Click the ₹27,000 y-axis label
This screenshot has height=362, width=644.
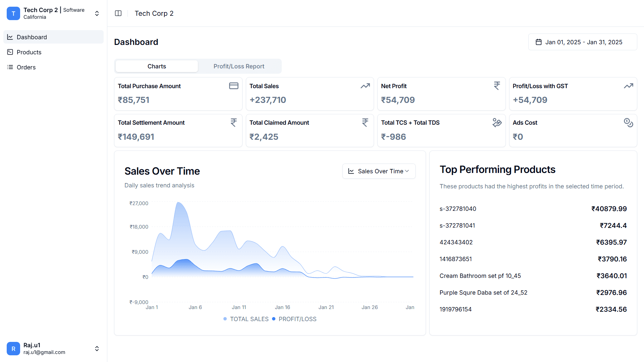coord(139,203)
